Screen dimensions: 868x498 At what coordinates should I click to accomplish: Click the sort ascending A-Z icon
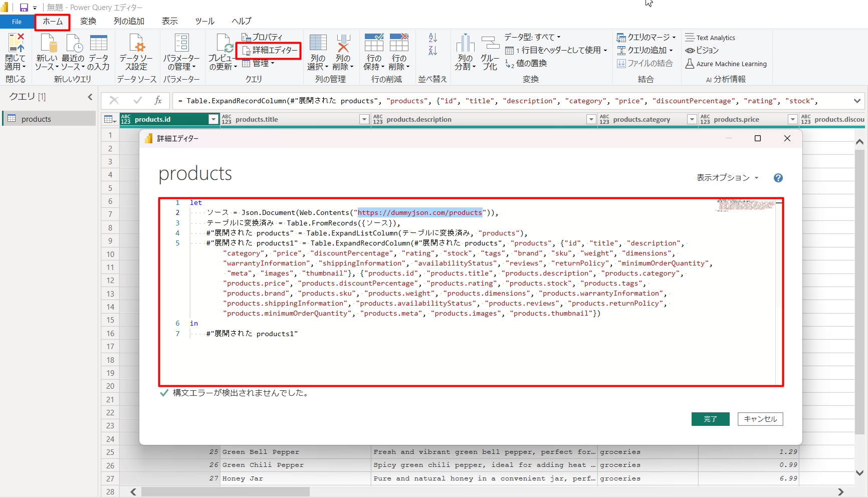(433, 38)
